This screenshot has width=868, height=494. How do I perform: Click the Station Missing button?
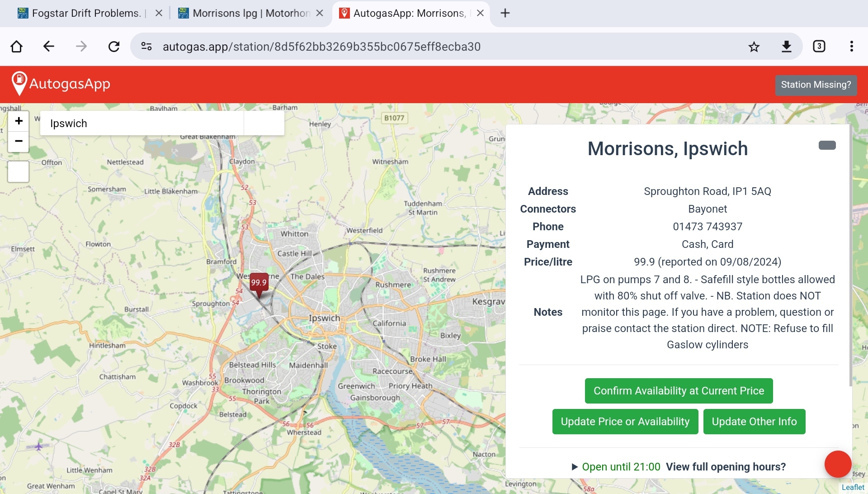click(x=816, y=84)
